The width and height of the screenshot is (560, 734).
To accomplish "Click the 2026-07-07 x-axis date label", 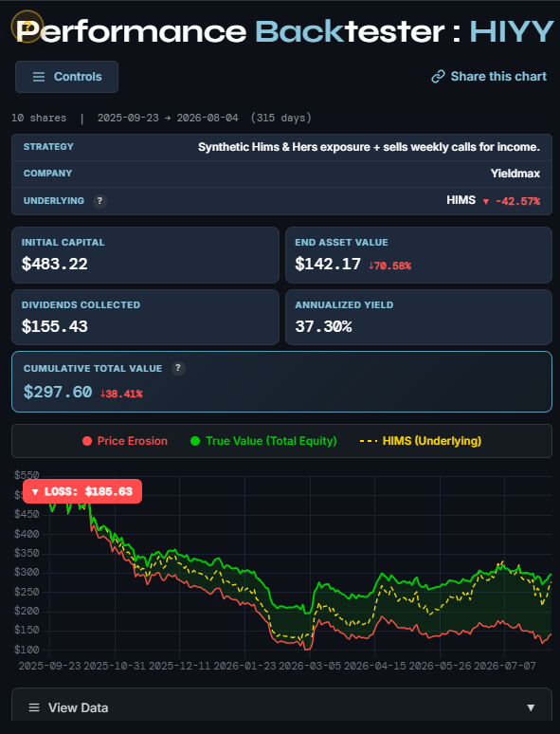I will coord(504,666).
